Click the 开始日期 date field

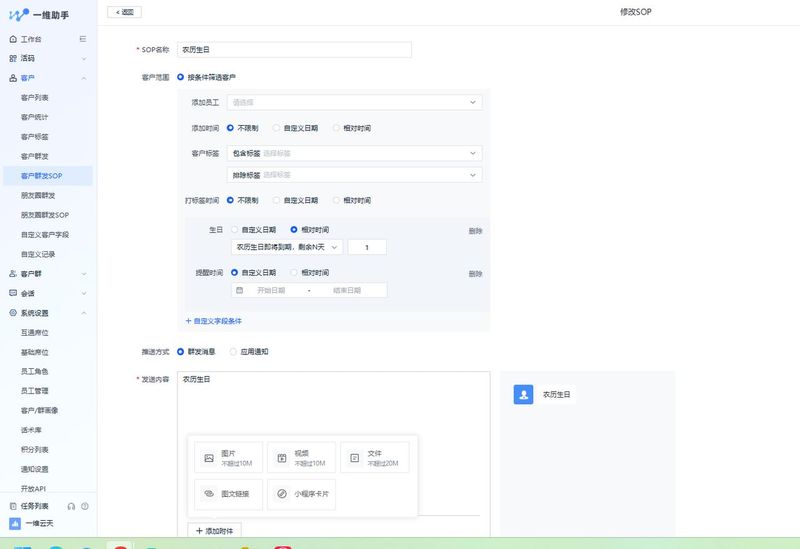[271, 290]
